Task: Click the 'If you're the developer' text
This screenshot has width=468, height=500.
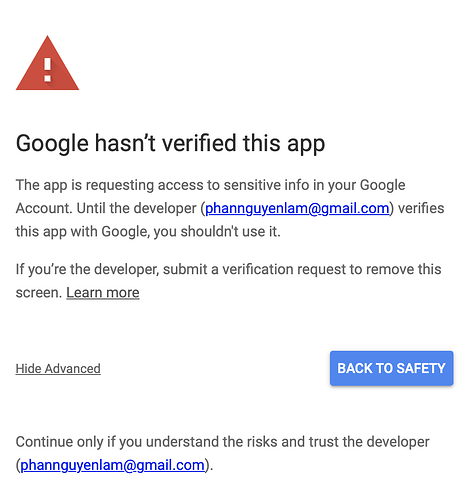Action: point(87,269)
